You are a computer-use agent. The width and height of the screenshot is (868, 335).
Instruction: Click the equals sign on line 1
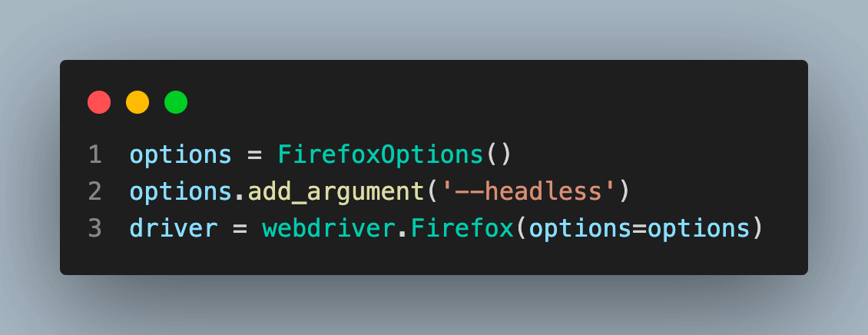(x=255, y=155)
